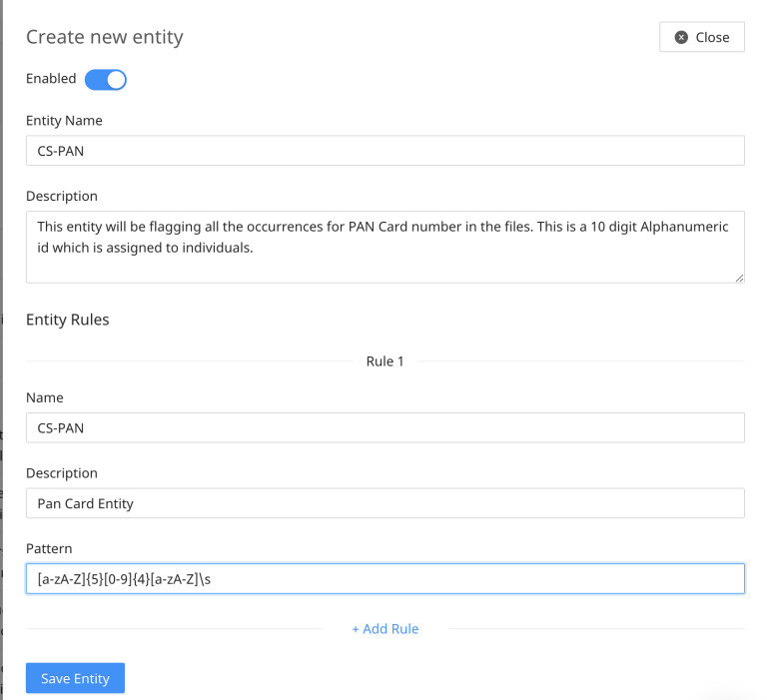This screenshot has width=767, height=700.
Task: Toggle the Enabled switch off
Action: pos(105,79)
